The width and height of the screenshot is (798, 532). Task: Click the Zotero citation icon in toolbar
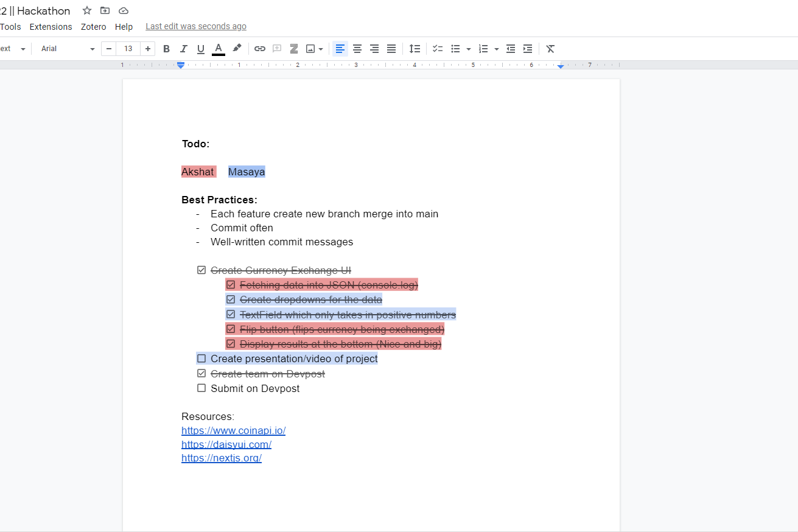pyautogui.click(x=294, y=49)
